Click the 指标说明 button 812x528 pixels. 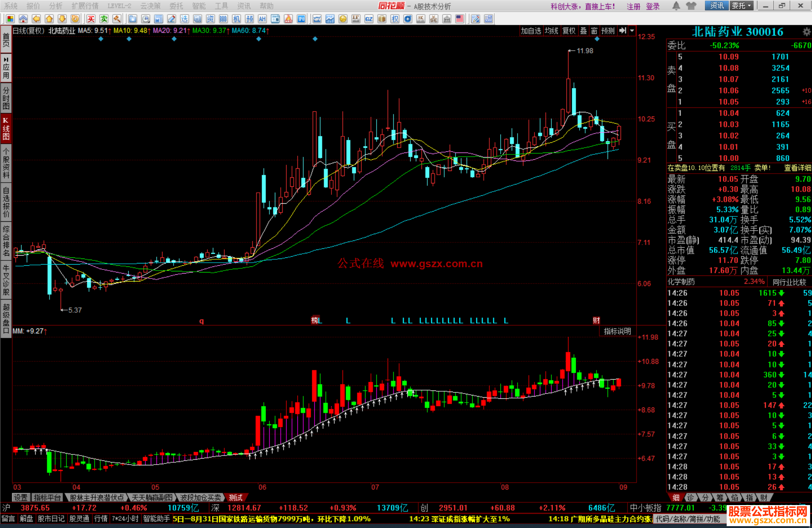(x=617, y=331)
